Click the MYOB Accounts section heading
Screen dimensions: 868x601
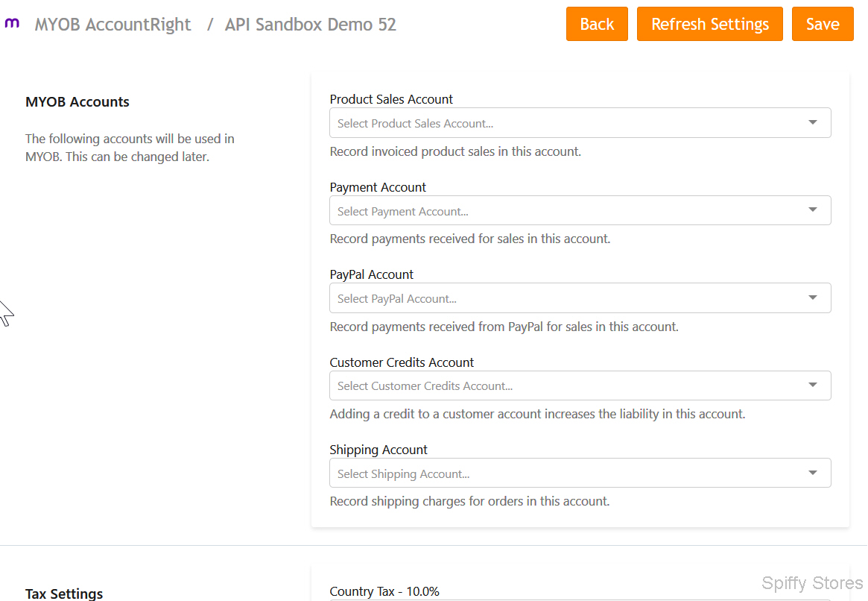[77, 102]
